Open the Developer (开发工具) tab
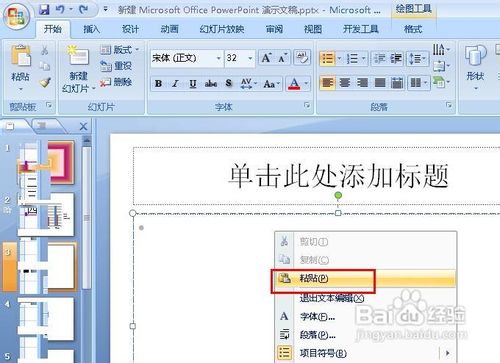The height and width of the screenshot is (363, 500). click(x=361, y=29)
